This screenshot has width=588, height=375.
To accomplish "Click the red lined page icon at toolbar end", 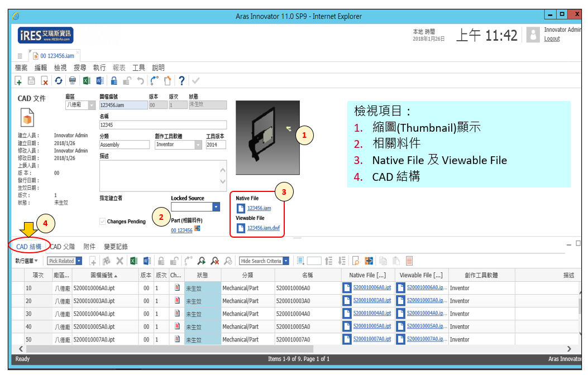I will pyautogui.click(x=409, y=261).
